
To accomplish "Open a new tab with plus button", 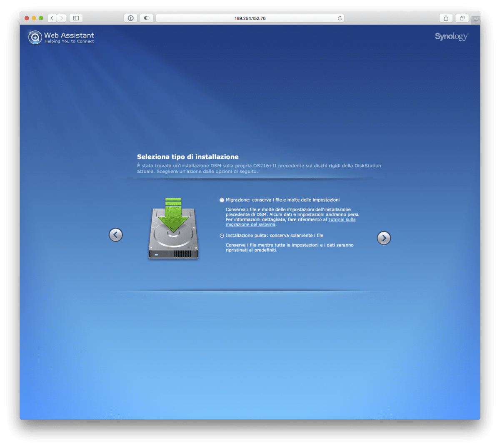I will click(x=475, y=20).
